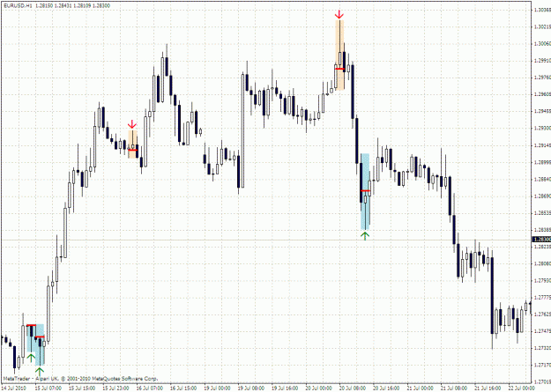Image resolution: width=551 pixels, height=392 pixels.
Task: Click the MetaTrader Alpari UK copyright text
Action: (x=80, y=379)
